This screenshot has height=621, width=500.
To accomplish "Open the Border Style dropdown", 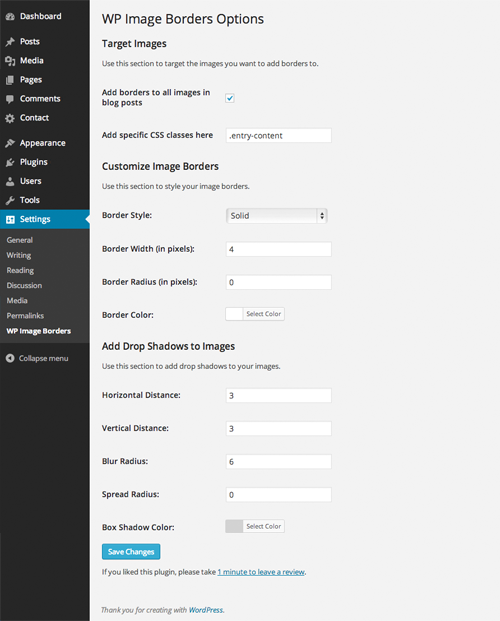I will pyautogui.click(x=277, y=216).
